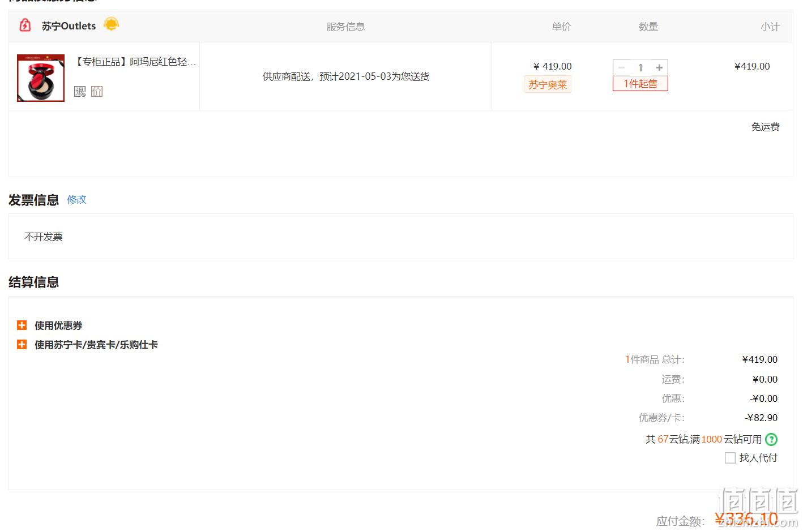Click 修改 to edit invoice information
The image size is (803, 532).
pos(76,199)
